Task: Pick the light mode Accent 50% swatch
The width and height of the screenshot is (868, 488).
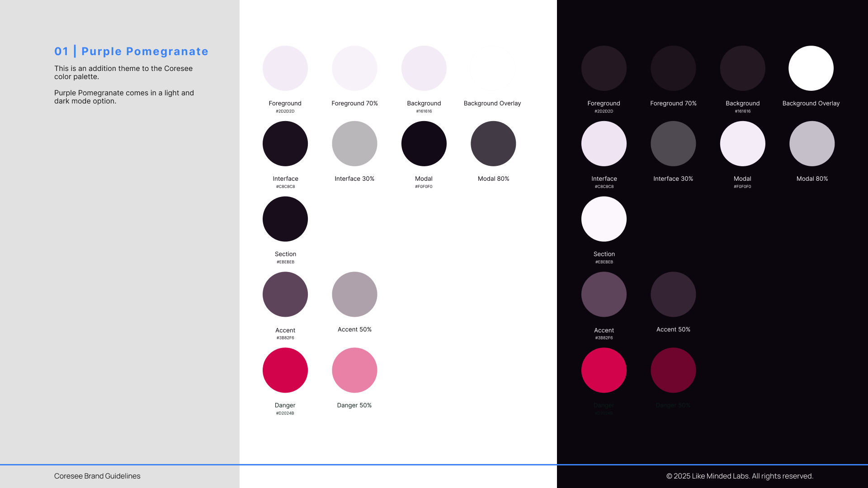Action: (354, 294)
